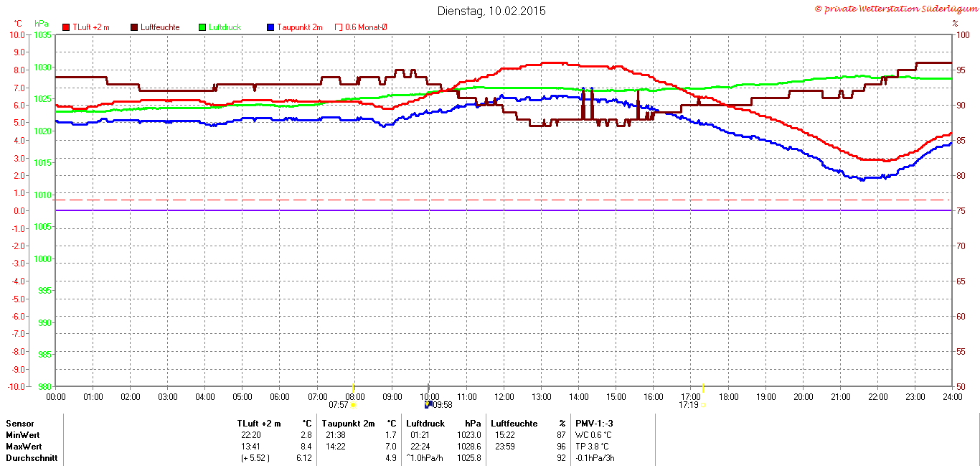Screen dimensions: 980x466
Task: Click the red TLuft +2 m legend swatch
Action: 67,27
